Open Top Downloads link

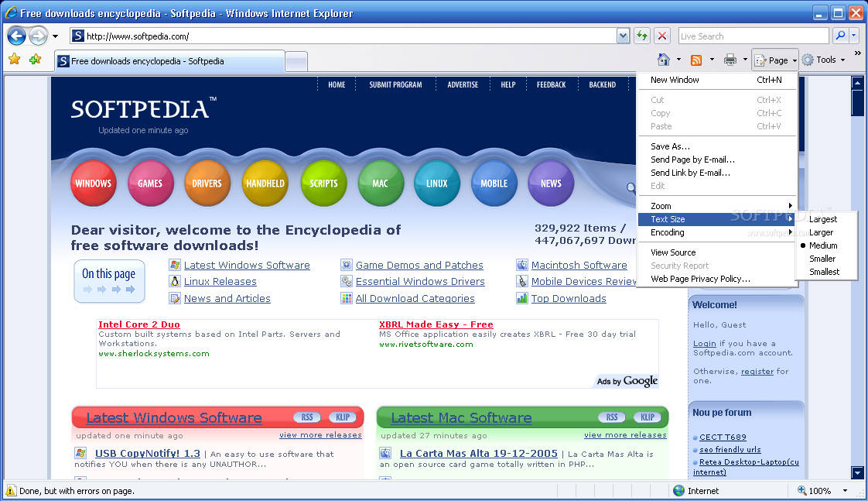point(569,299)
